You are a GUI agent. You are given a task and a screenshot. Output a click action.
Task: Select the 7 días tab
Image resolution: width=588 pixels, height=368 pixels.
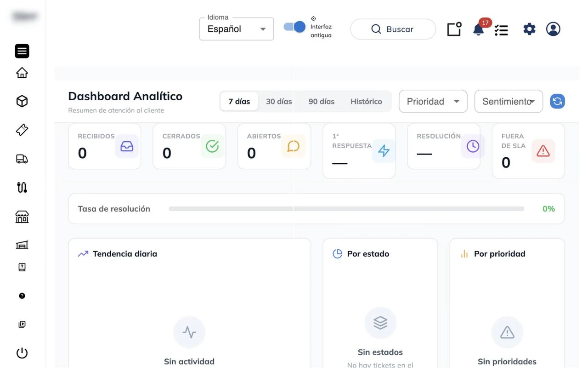[x=239, y=101]
